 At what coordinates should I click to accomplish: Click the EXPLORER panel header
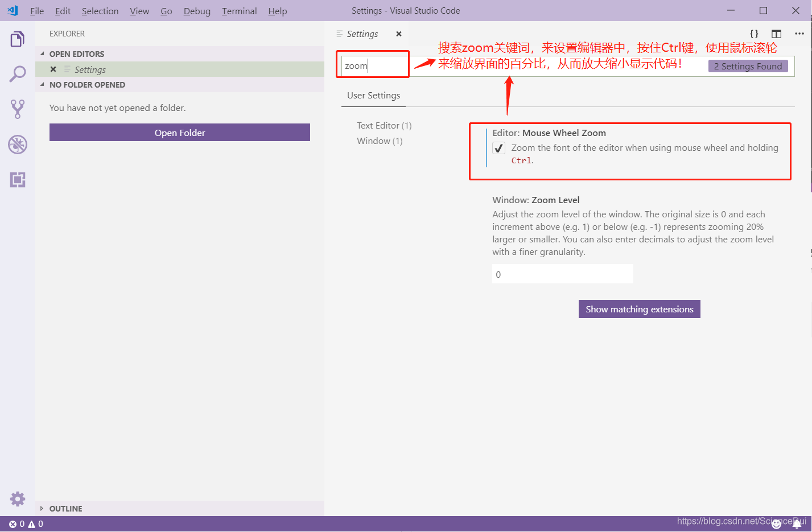click(x=67, y=34)
